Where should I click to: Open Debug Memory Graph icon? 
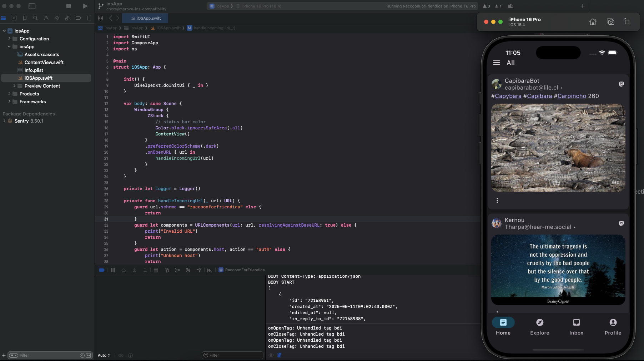177,270
